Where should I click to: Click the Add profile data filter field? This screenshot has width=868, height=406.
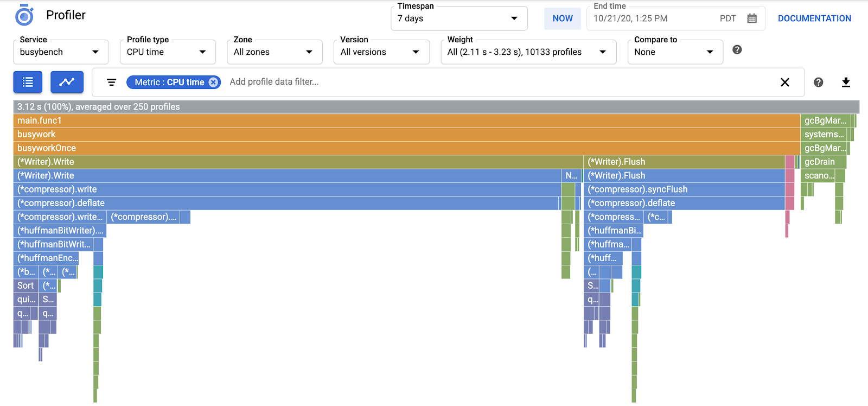coord(488,82)
